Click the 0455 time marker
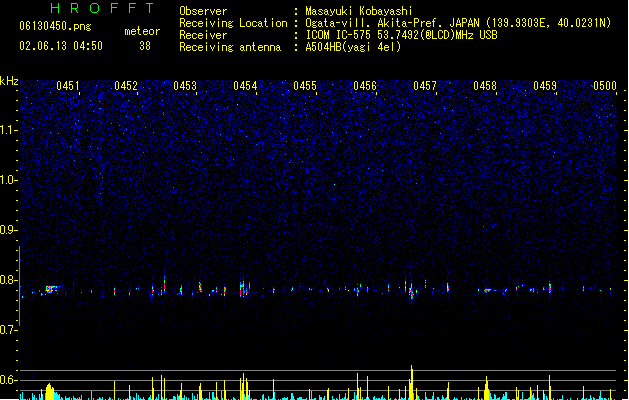This screenshot has width=629, height=400. tap(305, 86)
